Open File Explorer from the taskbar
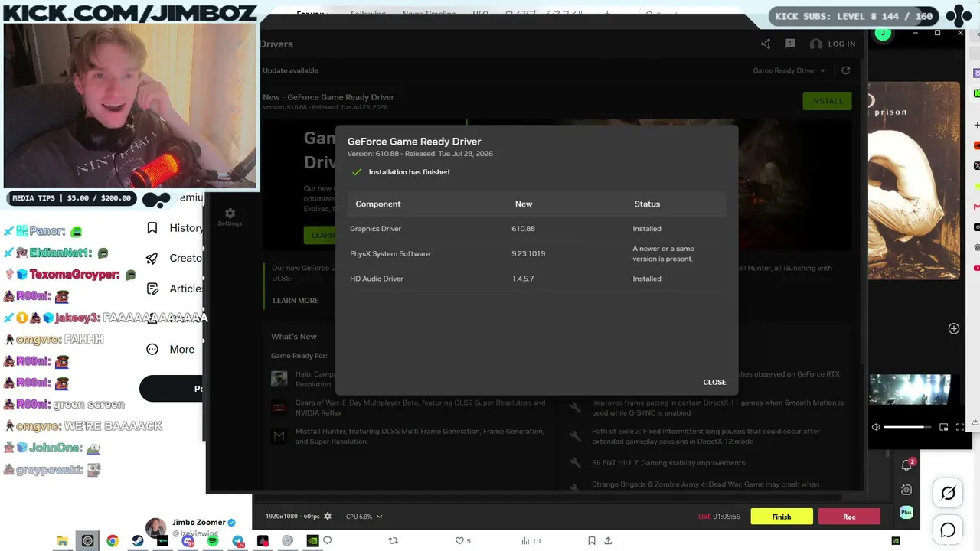 coord(63,541)
